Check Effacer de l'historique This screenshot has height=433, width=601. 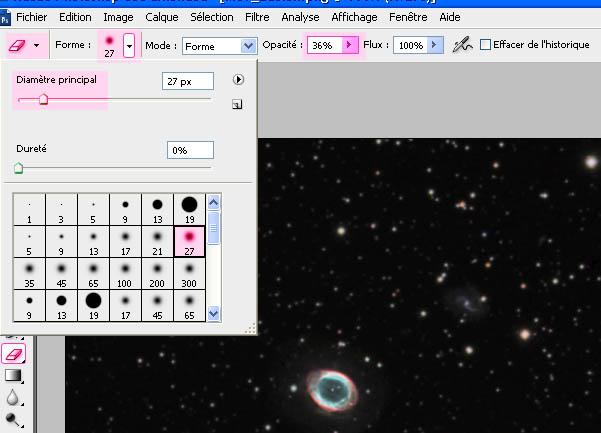coord(485,44)
